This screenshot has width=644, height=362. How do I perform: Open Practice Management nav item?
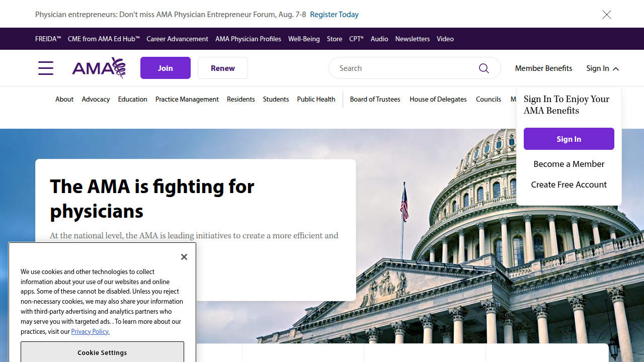[x=187, y=99]
